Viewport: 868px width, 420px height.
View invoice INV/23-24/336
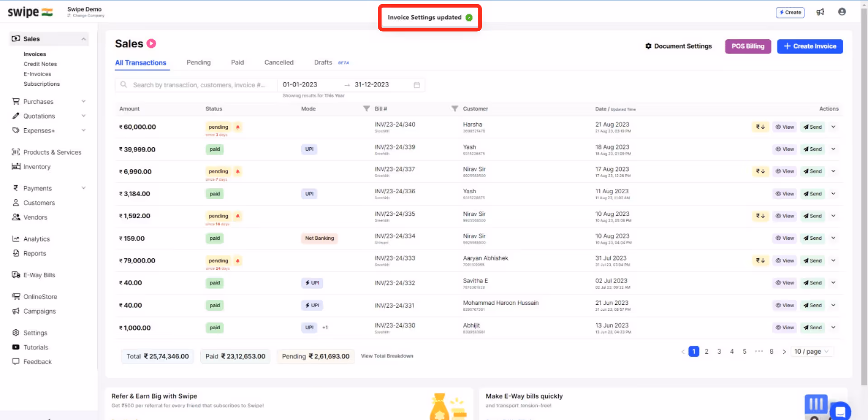click(x=784, y=194)
